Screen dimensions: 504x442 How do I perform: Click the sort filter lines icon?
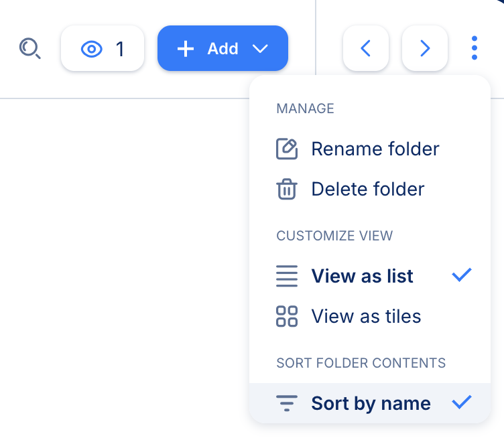pyautogui.click(x=287, y=404)
